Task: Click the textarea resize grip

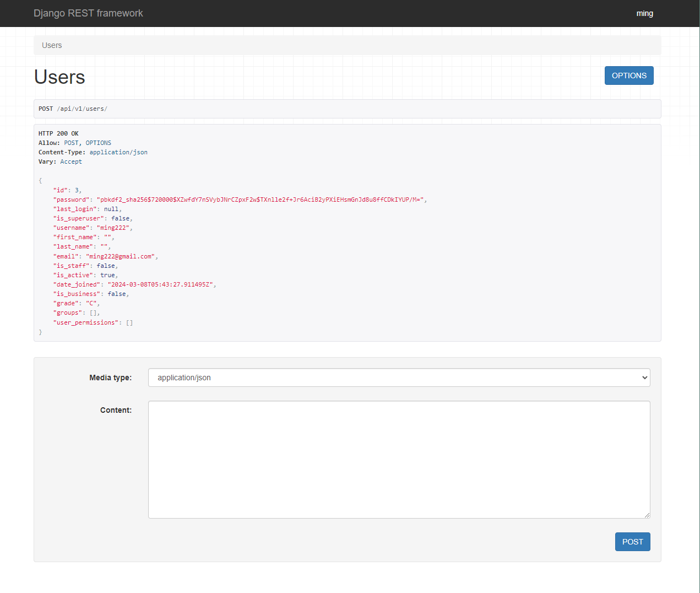Action: [647, 515]
